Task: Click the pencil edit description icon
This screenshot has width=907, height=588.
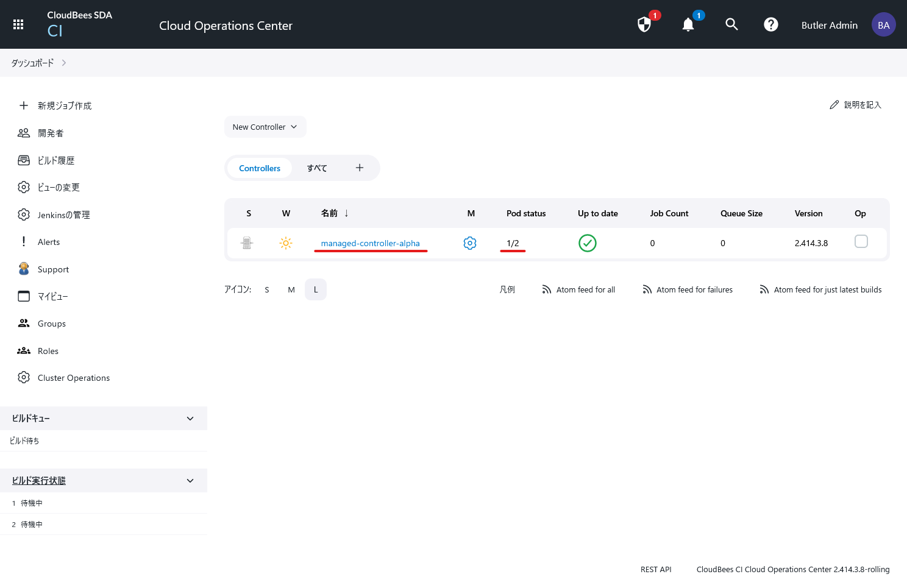Action: (x=834, y=105)
